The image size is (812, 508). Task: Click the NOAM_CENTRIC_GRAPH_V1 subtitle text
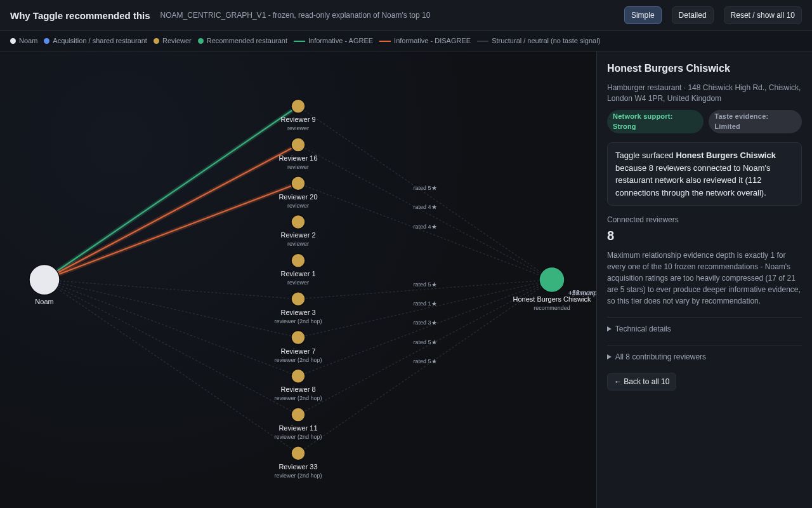pyautogui.click(x=295, y=15)
